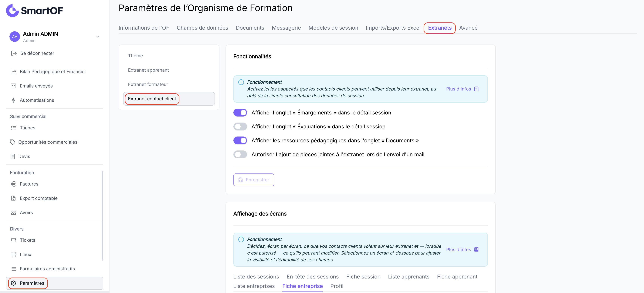
Task: Click the Factures euro icon
Action: pyautogui.click(x=13, y=184)
